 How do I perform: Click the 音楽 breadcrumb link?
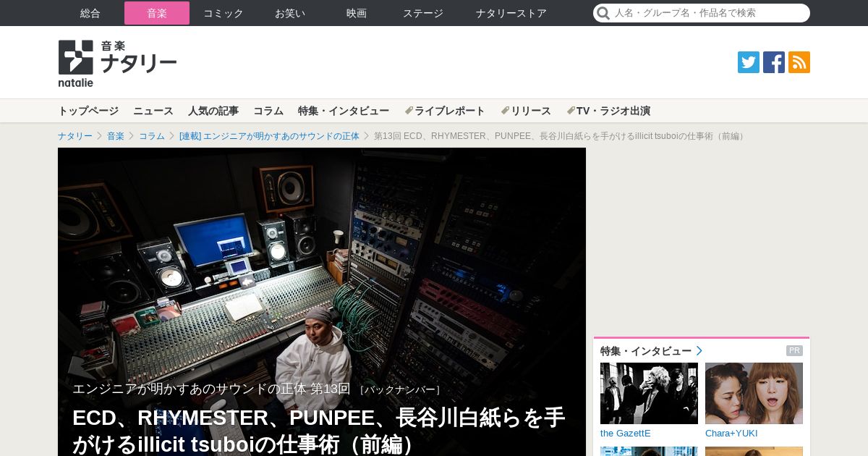point(116,136)
